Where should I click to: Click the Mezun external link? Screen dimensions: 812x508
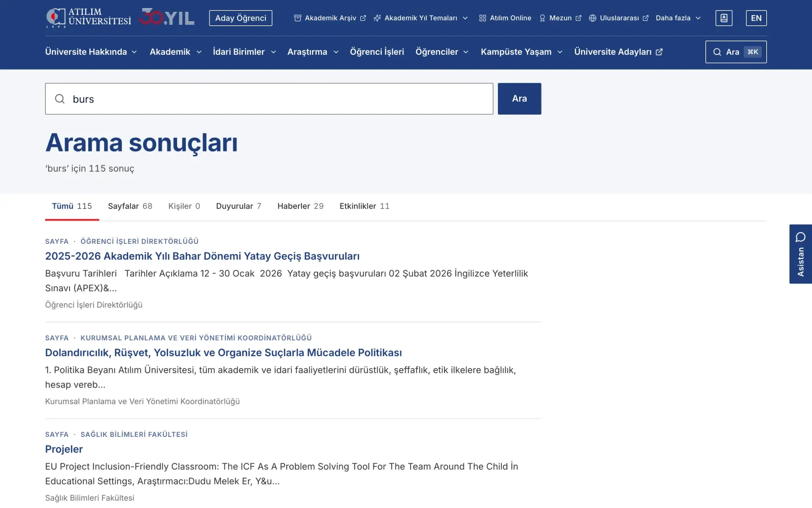[x=560, y=18]
